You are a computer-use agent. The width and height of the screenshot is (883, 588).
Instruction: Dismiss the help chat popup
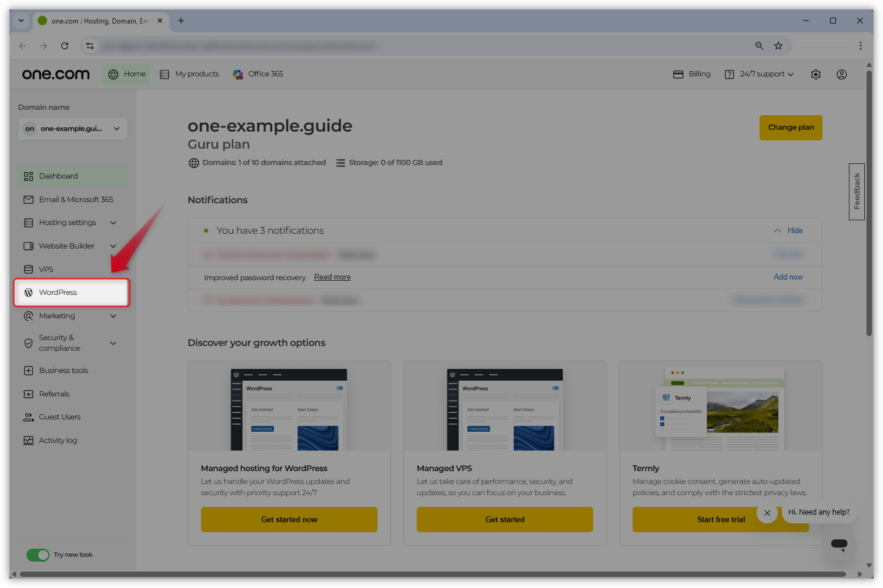coord(767,513)
